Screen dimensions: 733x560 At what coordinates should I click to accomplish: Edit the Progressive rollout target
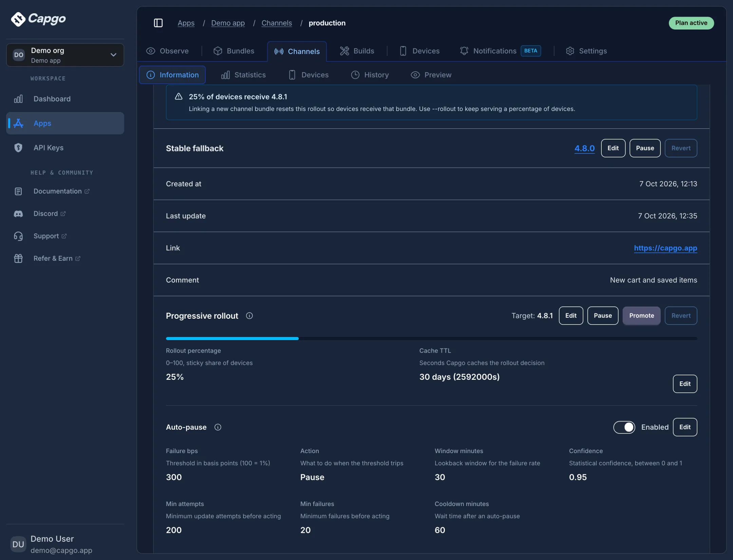571,316
